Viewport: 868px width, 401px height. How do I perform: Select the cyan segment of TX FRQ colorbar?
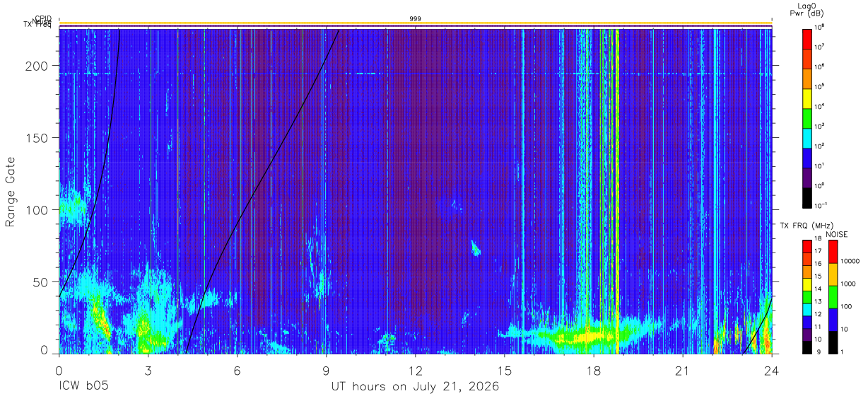coord(807,310)
